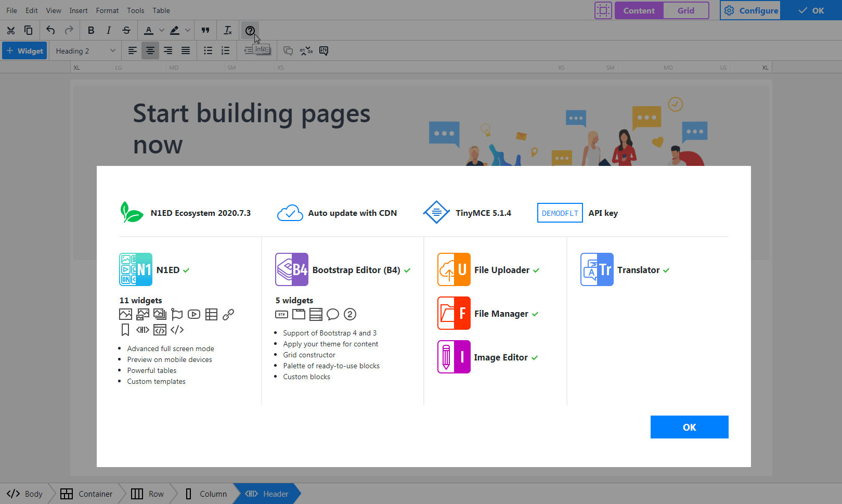Click the Blockquote icon

(x=205, y=30)
